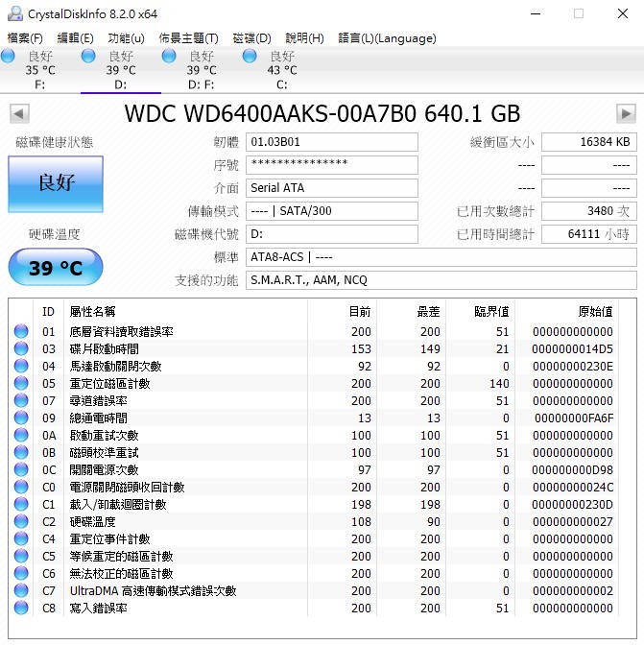Click the S.M.A.R.T., AAM, NCQ features field

(441, 280)
